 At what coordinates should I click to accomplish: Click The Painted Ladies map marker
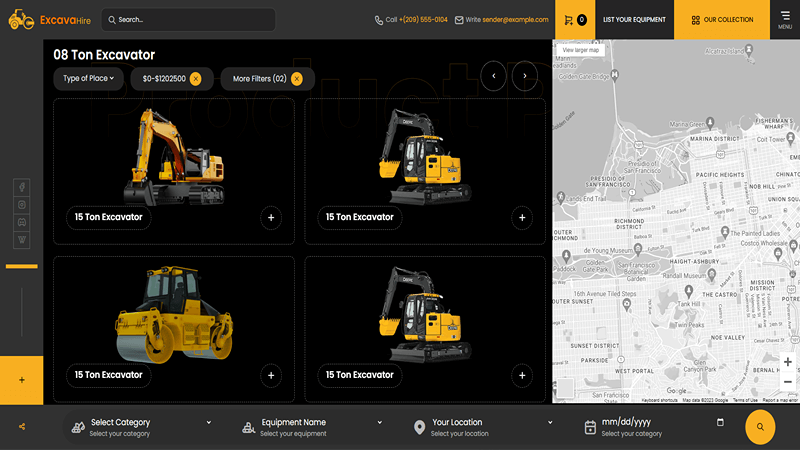[724, 232]
